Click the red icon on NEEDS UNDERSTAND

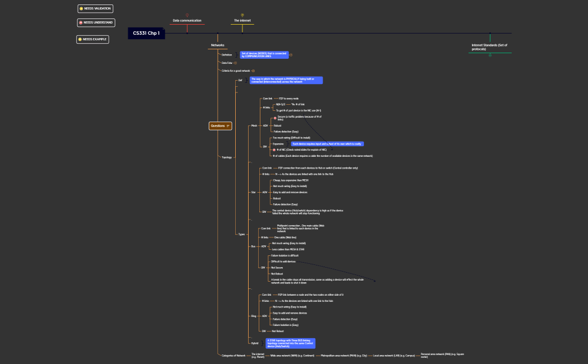(x=81, y=23)
